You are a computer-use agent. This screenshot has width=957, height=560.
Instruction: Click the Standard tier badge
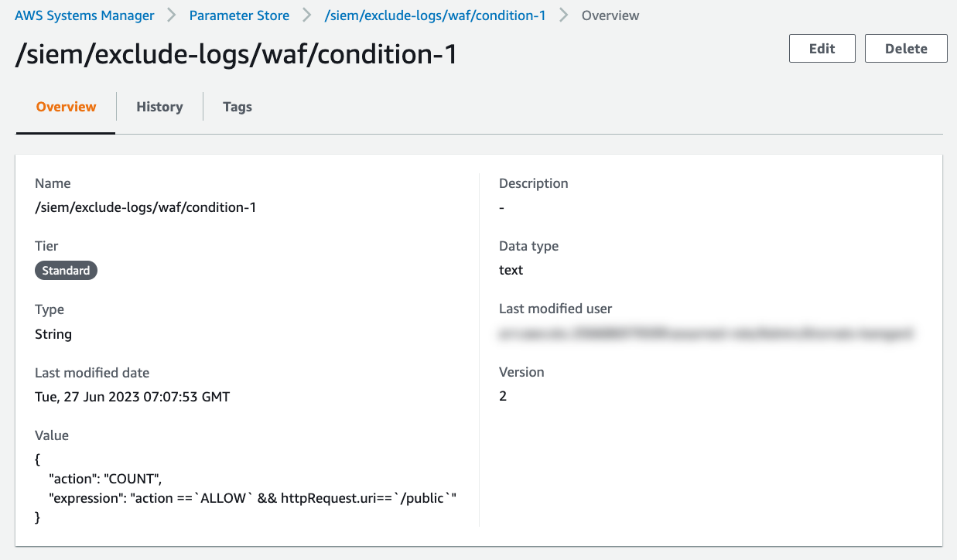tap(66, 271)
